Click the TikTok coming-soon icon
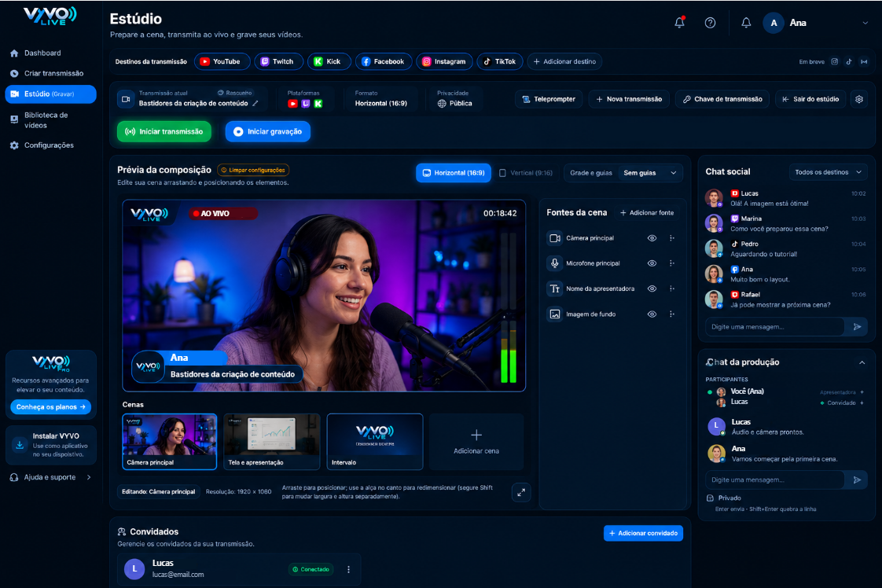Image resolution: width=882 pixels, height=588 pixels. [x=849, y=62]
